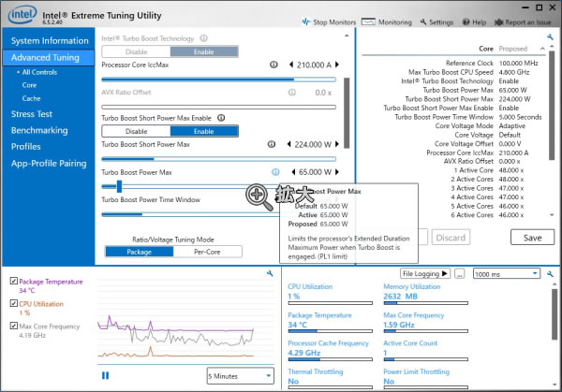Viewport: 562px width, 392px height.
Task: Click the Turbo Boost Short Power Max slider
Action: [218, 159]
